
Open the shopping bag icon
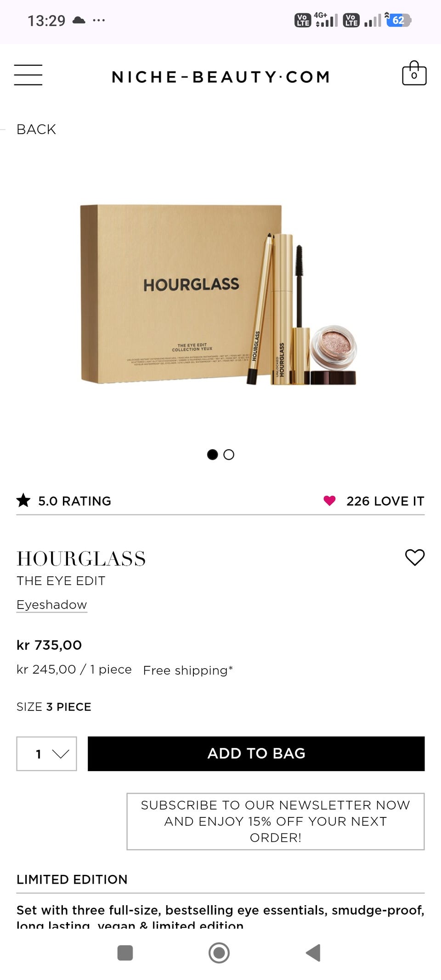[x=414, y=73]
